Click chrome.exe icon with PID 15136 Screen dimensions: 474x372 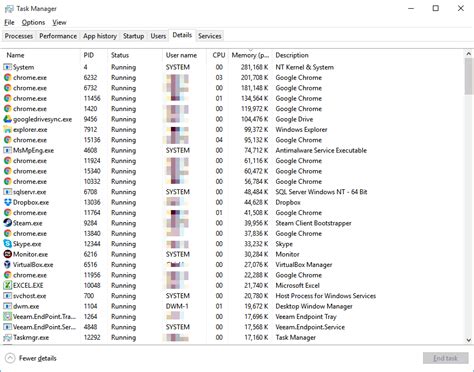pyautogui.click(x=7, y=140)
